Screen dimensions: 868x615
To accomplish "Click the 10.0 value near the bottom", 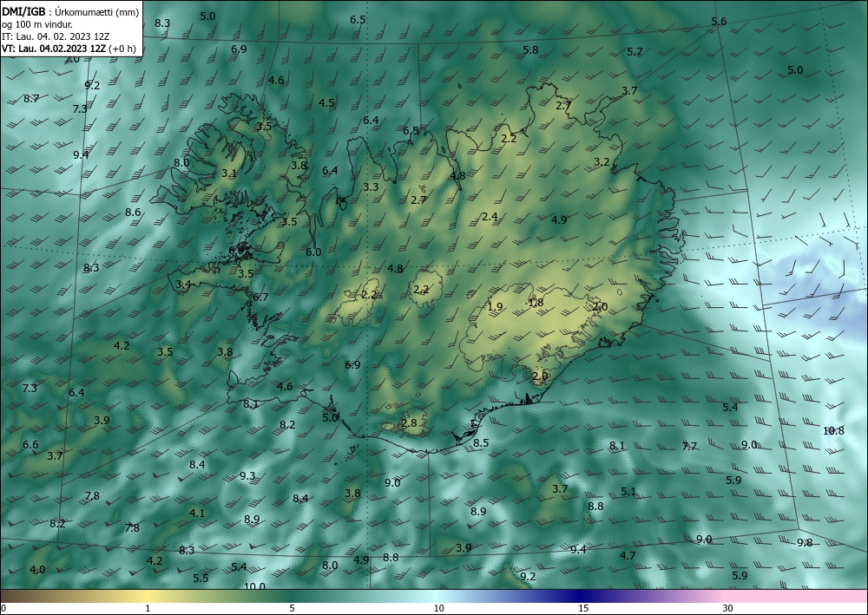I will click(254, 586).
